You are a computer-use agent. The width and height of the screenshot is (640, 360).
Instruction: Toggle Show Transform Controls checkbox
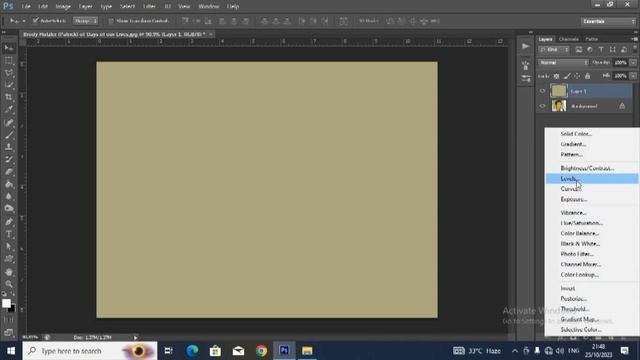[x=111, y=21]
